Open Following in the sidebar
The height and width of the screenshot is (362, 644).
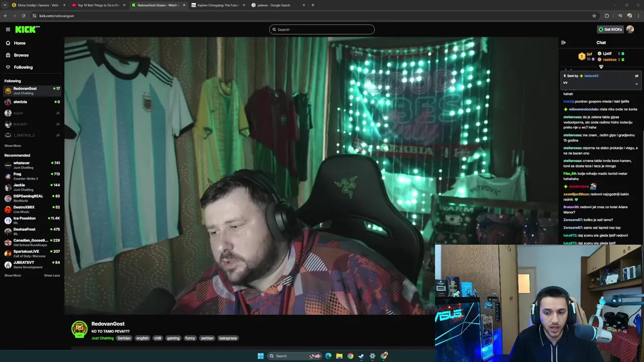tap(23, 67)
